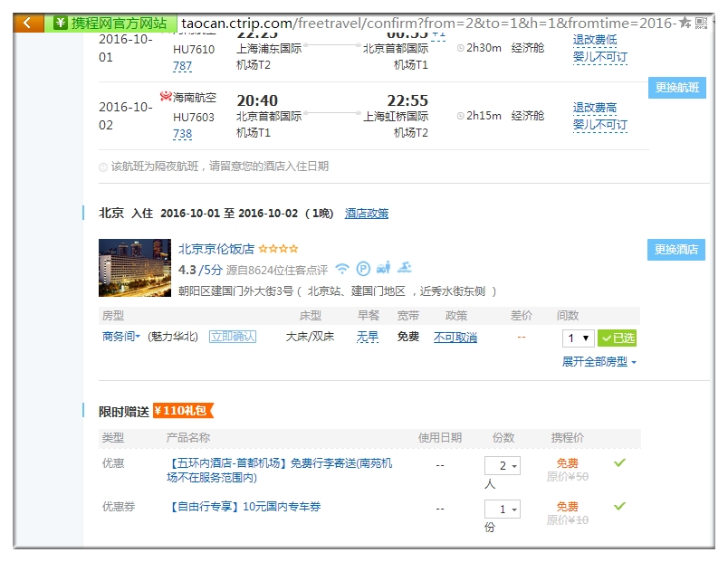
Task: Bookmark page with the star icon
Action: 685,23
